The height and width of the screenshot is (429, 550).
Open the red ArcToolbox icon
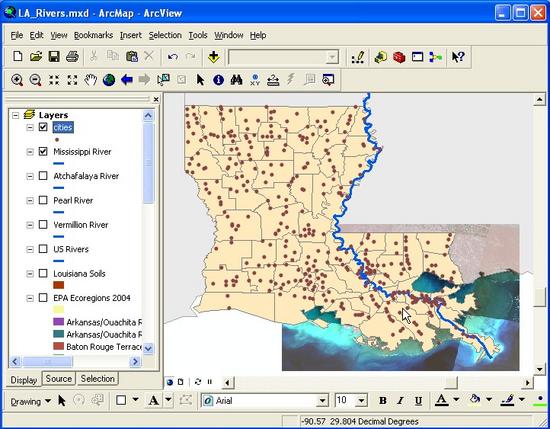click(399, 57)
